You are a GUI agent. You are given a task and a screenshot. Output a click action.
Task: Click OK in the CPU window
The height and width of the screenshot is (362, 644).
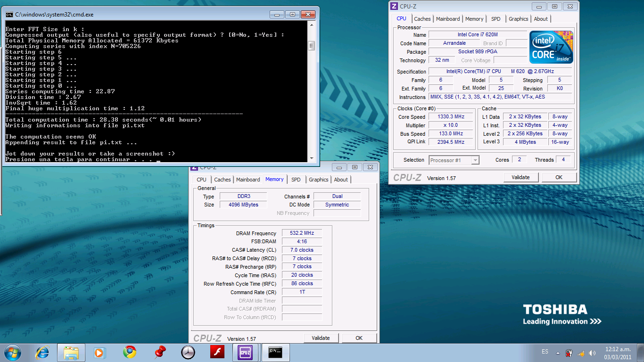click(x=559, y=177)
